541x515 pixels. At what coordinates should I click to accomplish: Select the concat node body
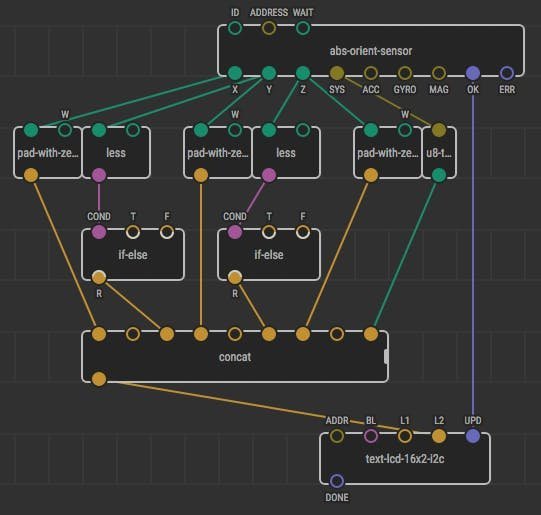[x=235, y=357]
